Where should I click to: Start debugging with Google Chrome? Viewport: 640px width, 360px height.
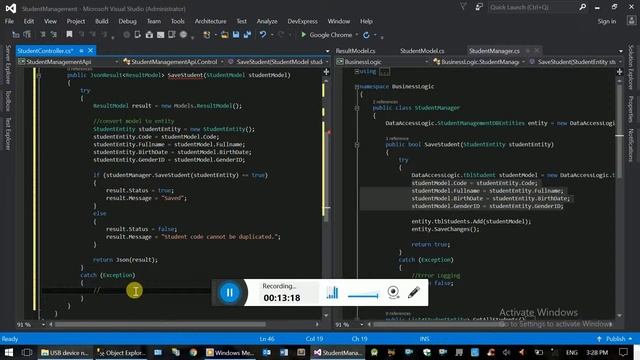326,35
